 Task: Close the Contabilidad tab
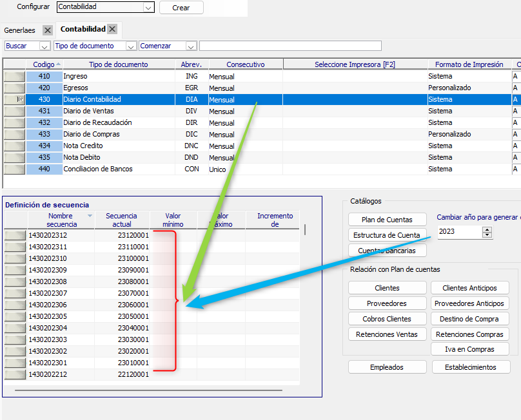tap(112, 29)
